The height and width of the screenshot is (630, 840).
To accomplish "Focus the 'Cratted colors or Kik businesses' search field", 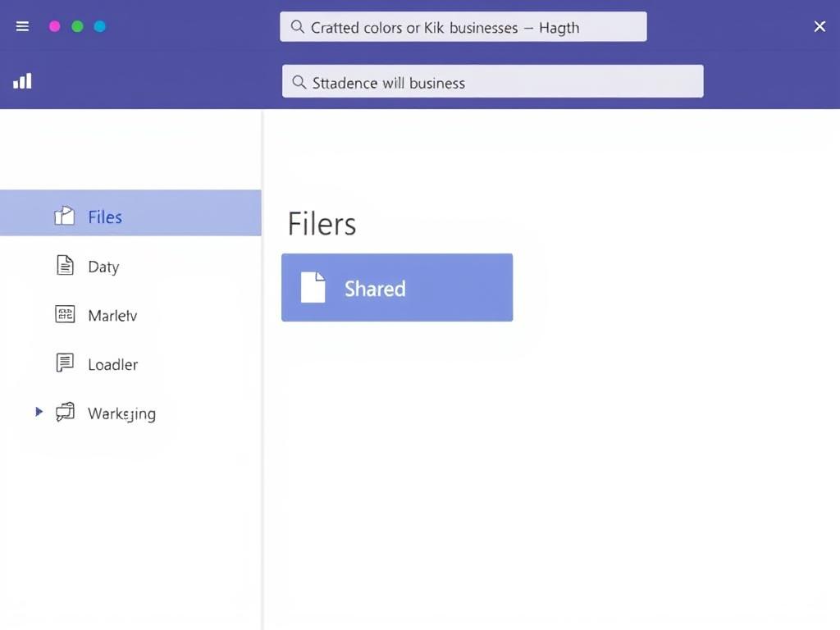I will 463,27.
